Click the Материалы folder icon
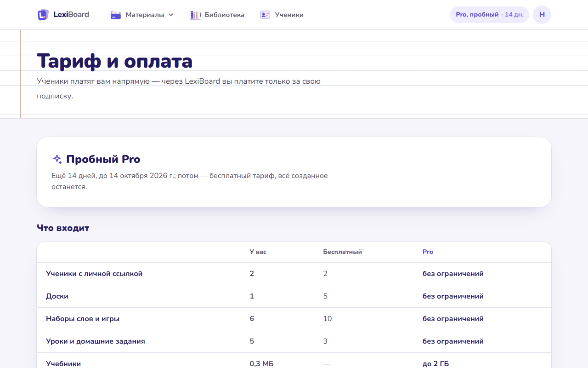The image size is (588, 368). [x=116, y=15]
